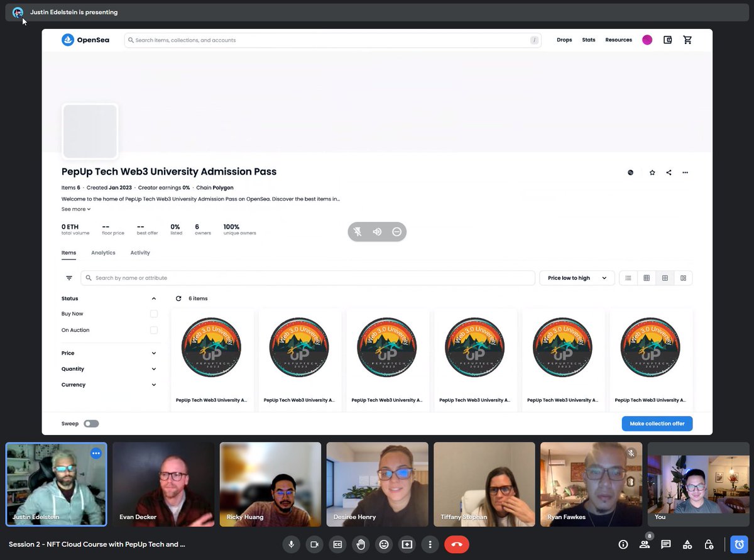754x560 pixels.
Task: Click the filter lines icon beside the search
Action: (69, 278)
